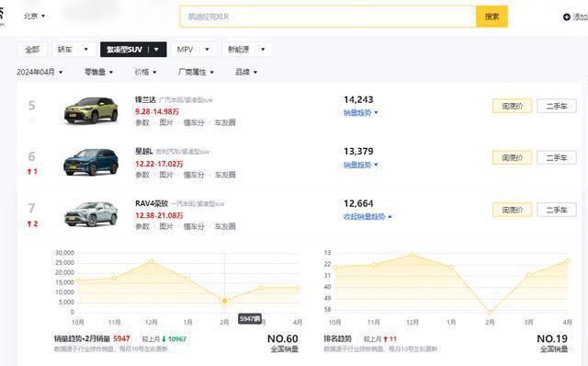
Task: Focus the search input field
Action: pos(328,17)
